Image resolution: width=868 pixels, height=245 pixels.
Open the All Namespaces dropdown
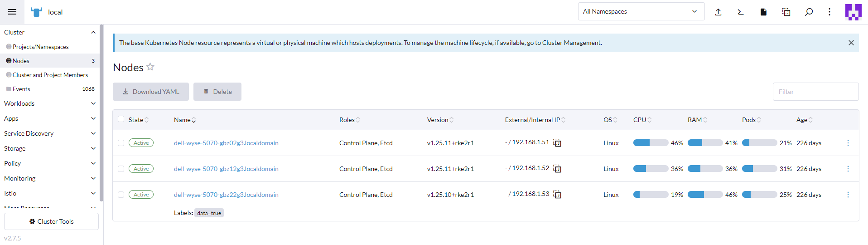tap(641, 12)
